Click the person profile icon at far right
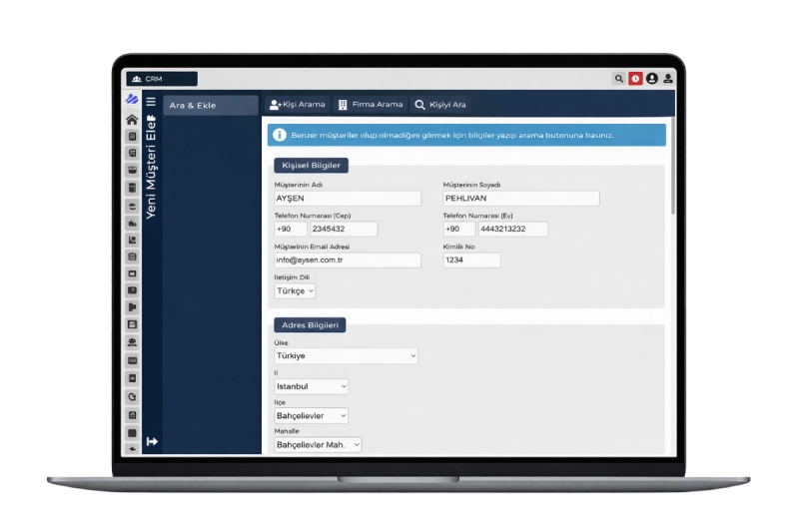 tap(668, 79)
